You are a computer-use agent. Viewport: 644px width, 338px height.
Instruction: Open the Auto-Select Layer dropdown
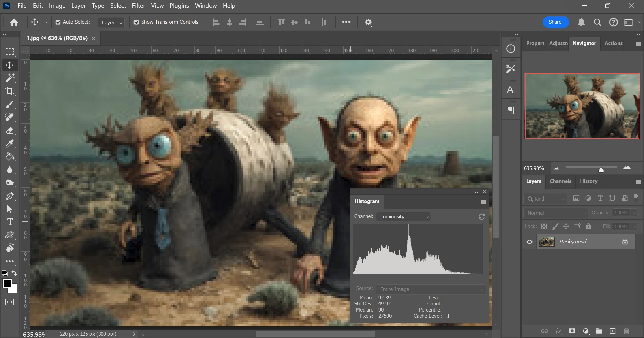click(x=112, y=22)
